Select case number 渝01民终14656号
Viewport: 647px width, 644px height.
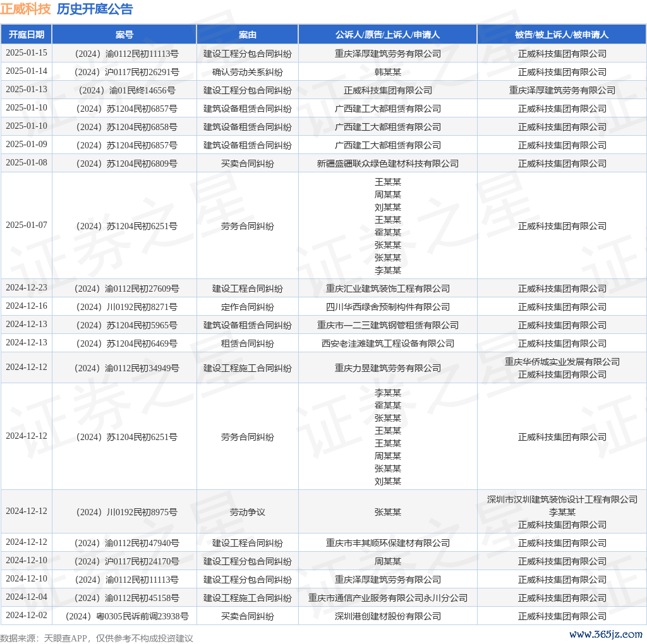127,90
